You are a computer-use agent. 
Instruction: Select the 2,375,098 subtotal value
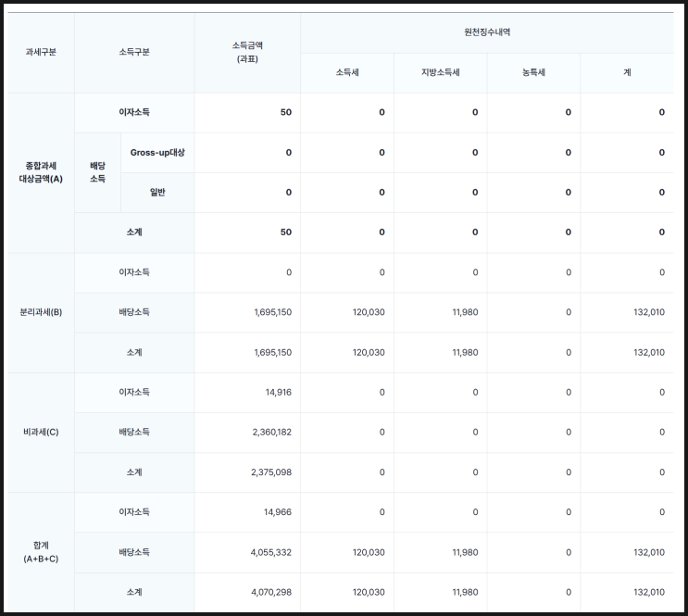click(x=271, y=472)
